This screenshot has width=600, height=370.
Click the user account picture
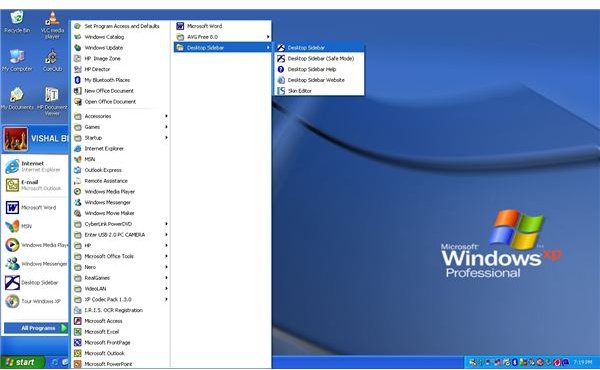[16, 139]
